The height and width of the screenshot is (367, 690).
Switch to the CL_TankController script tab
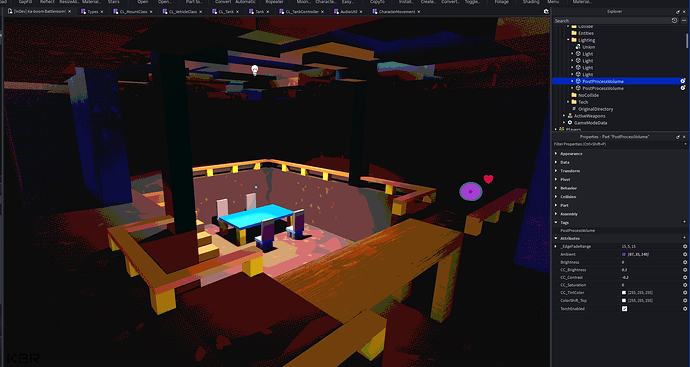pyautogui.click(x=302, y=11)
